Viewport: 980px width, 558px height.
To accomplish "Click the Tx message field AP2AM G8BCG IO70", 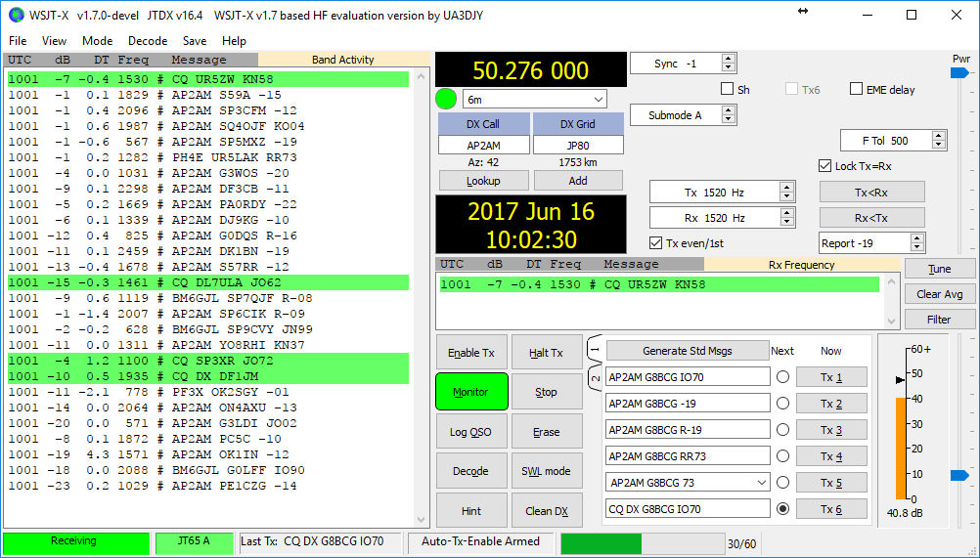I will point(688,377).
